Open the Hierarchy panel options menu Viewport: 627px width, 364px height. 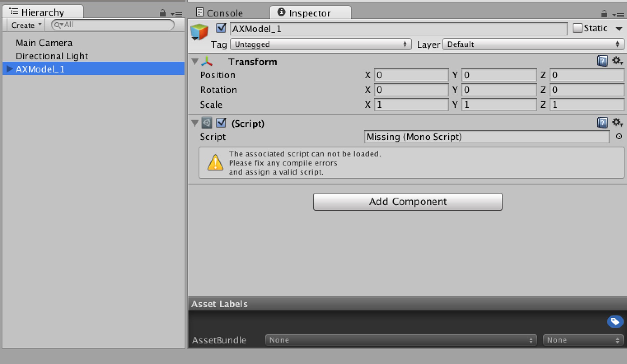(177, 14)
